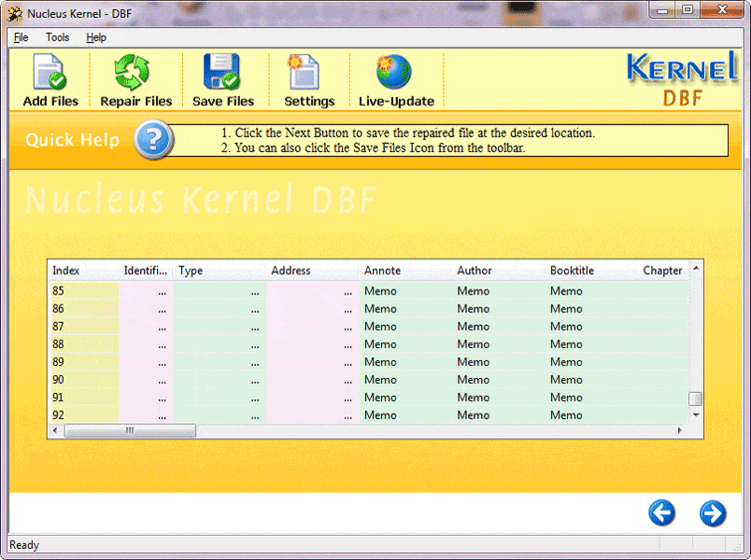Image resolution: width=751 pixels, height=560 pixels.
Task: Click the Booktitle column header
Action: 571,271
